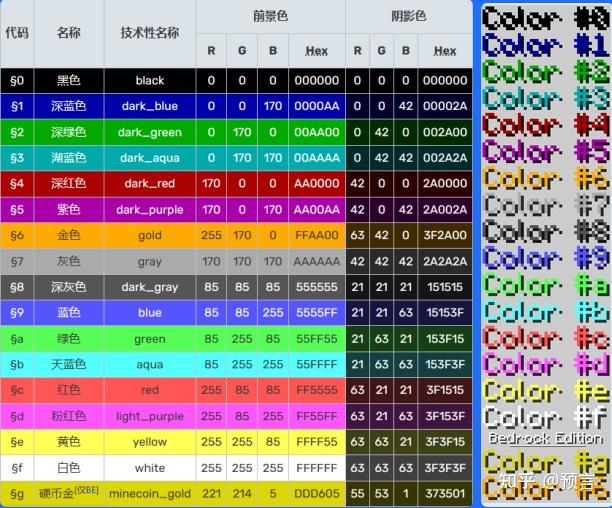Select the 名称 column header
This screenshot has width=612, height=508.
point(69,32)
